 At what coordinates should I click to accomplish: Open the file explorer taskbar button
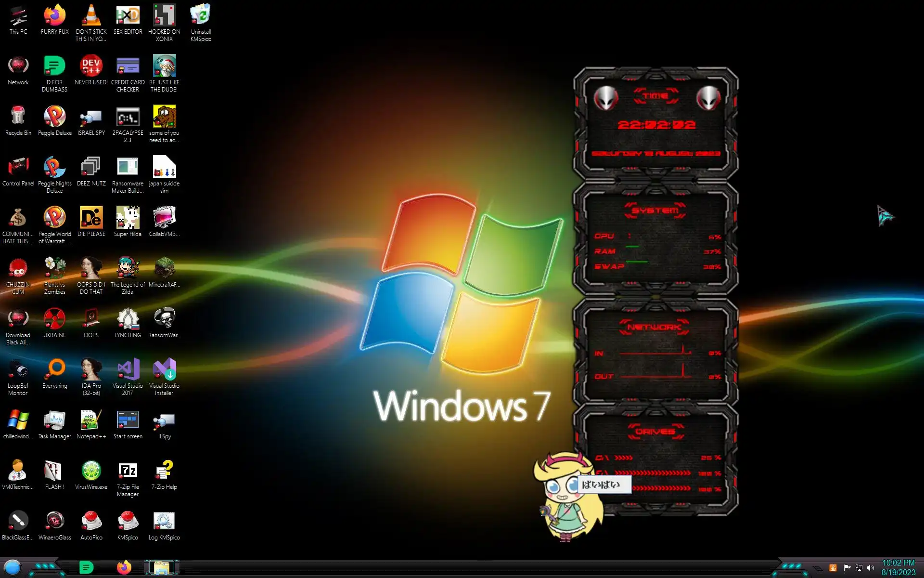(x=162, y=567)
